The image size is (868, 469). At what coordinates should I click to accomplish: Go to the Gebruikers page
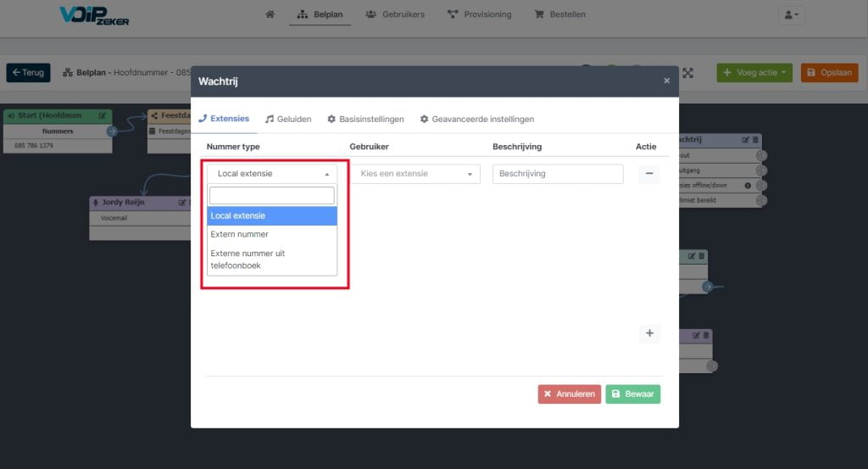coord(395,14)
